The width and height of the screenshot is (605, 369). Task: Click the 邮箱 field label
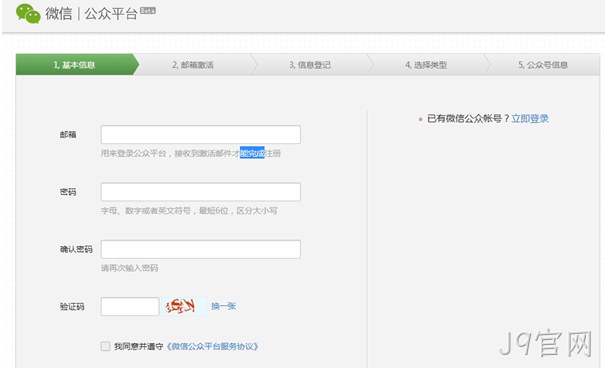coord(68,134)
